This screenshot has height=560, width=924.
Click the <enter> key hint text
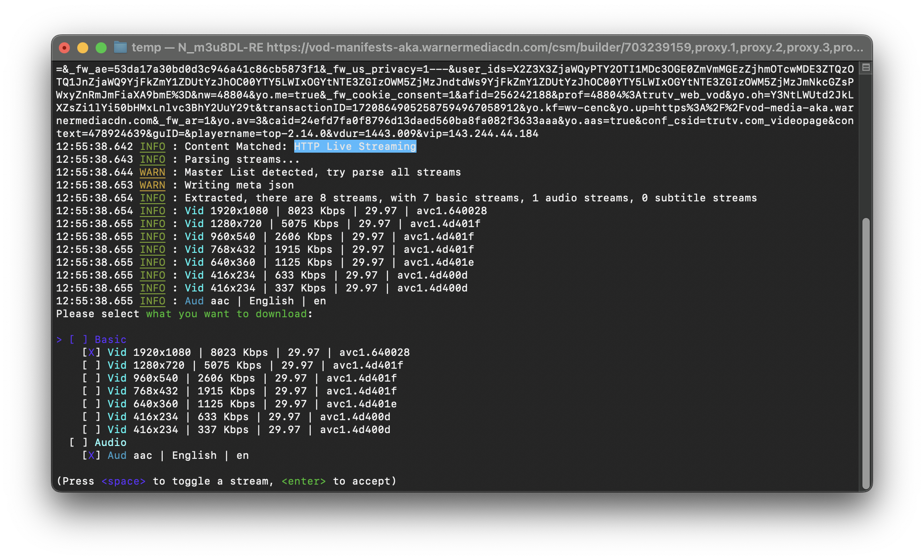coord(303,481)
